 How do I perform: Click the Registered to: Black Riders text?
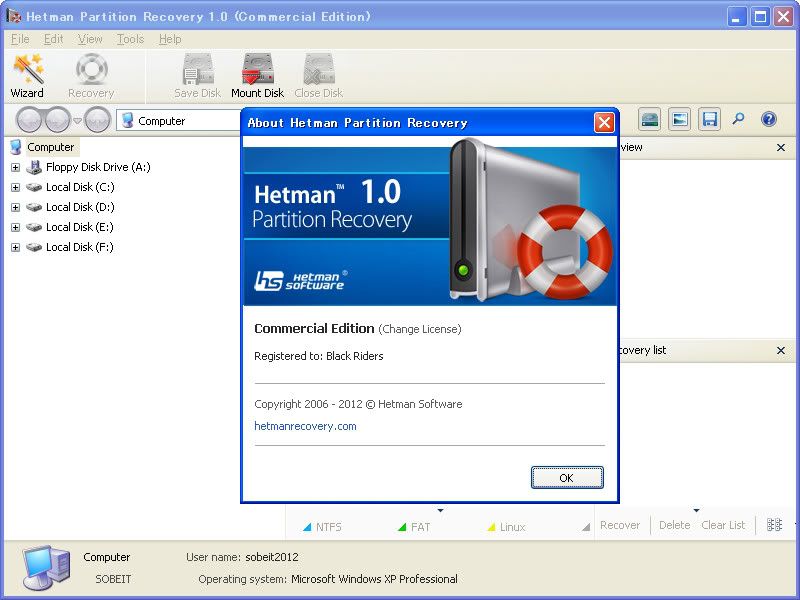click(x=319, y=356)
